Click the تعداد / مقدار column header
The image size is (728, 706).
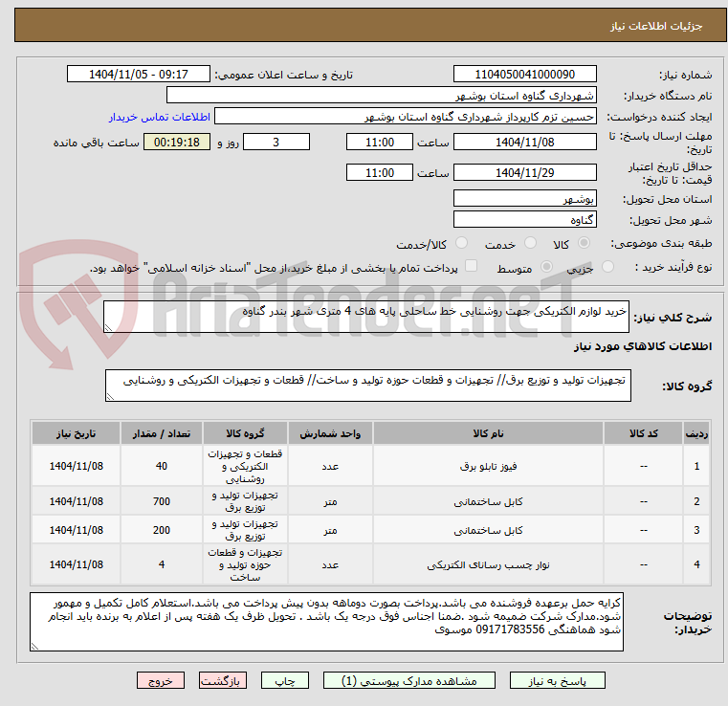click(161, 433)
